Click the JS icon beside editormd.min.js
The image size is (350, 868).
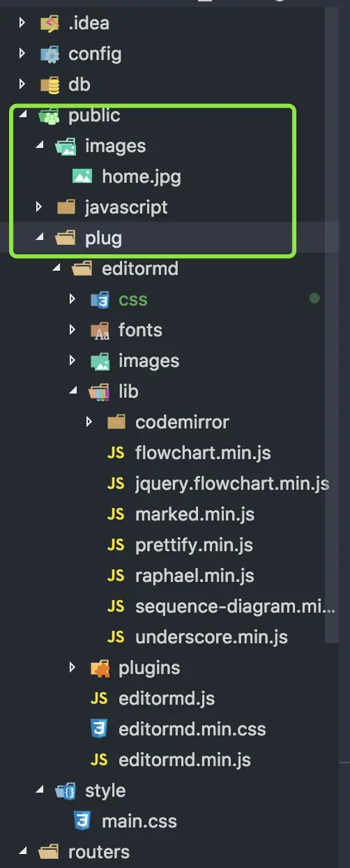click(99, 761)
